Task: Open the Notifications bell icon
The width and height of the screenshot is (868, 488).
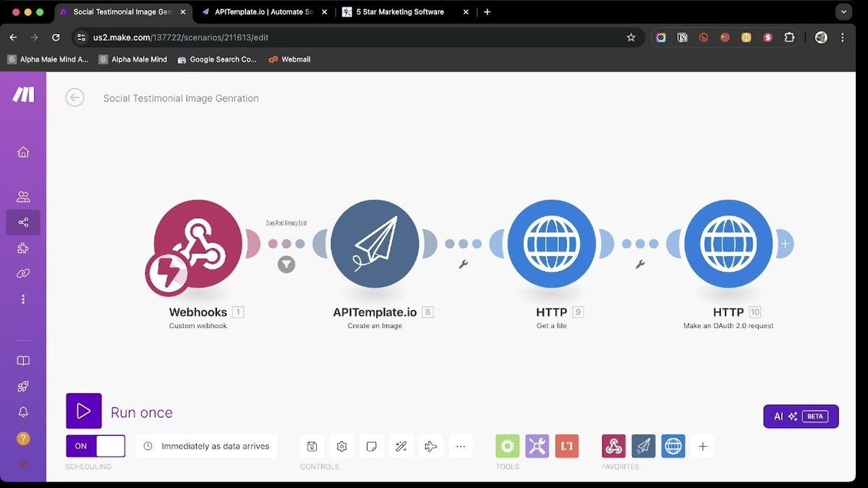Action: (x=23, y=412)
